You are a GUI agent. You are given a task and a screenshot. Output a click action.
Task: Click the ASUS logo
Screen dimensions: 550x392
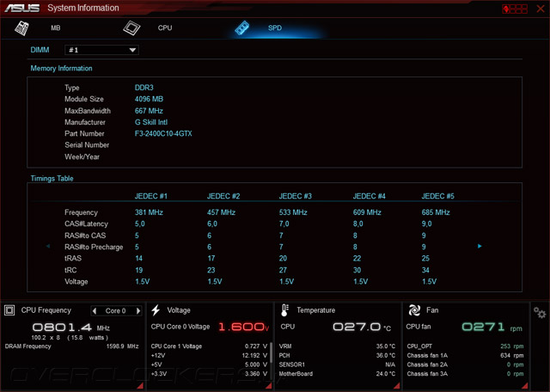click(x=22, y=8)
